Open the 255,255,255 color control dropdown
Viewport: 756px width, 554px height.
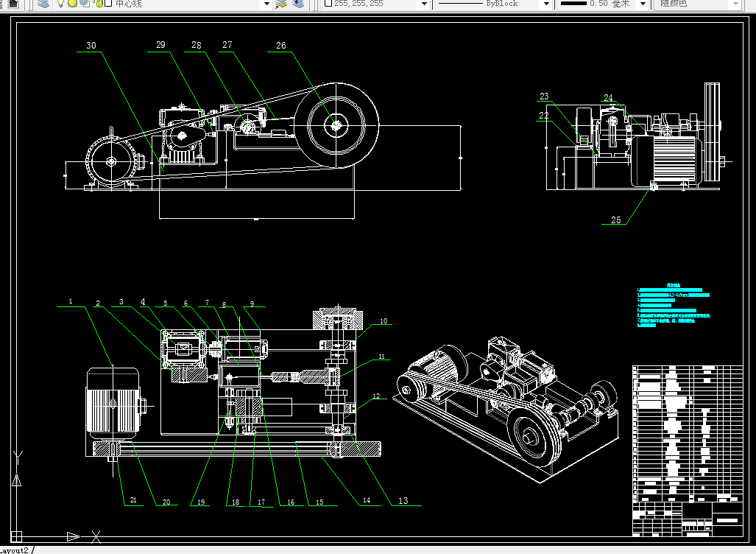(375, 4)
